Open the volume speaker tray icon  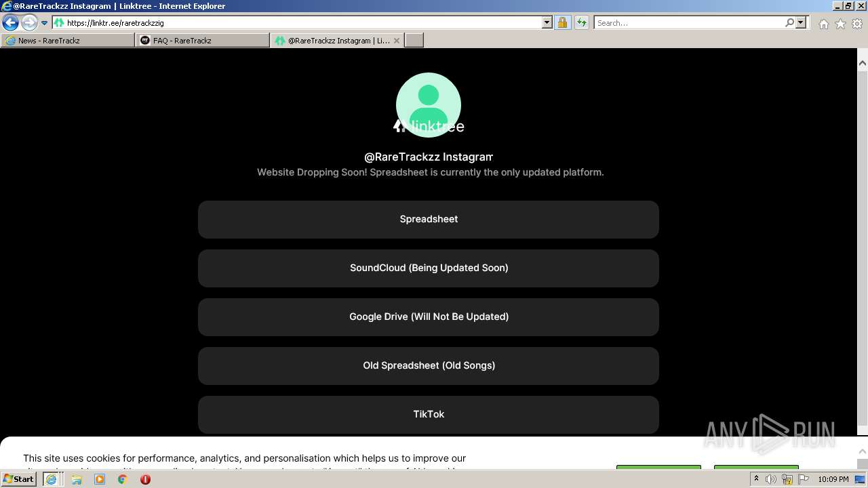tap(771, 479)
